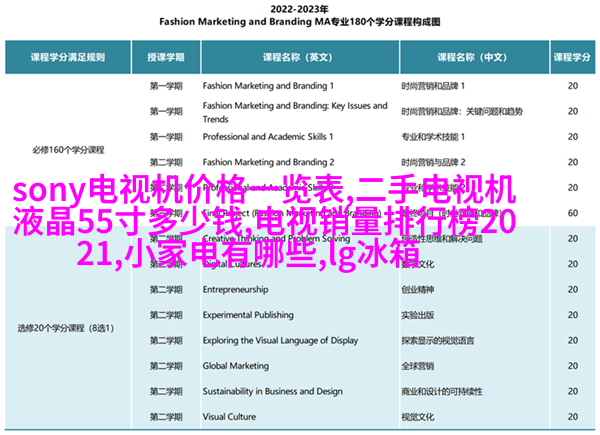Click "Fashion Marketing and Branding 2" course name

click(268, 162)
